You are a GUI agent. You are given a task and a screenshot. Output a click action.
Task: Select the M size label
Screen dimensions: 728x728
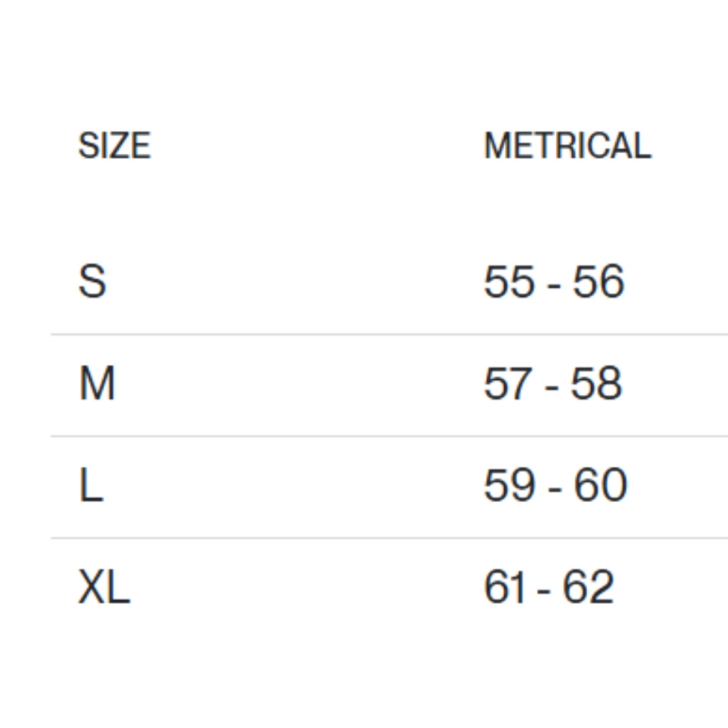pyautogui.click(x=97, y=384)
